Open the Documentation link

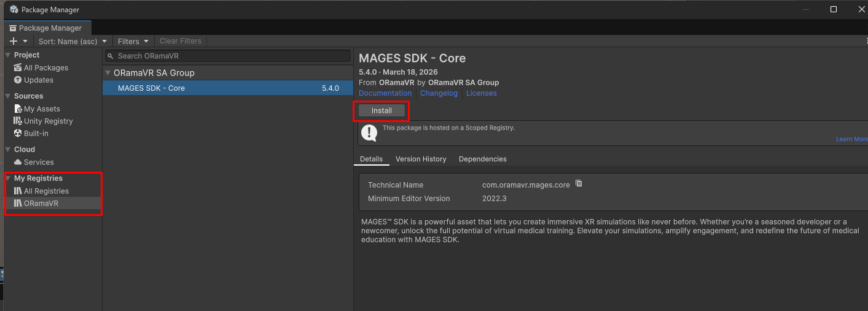click(x=385, y=93)
